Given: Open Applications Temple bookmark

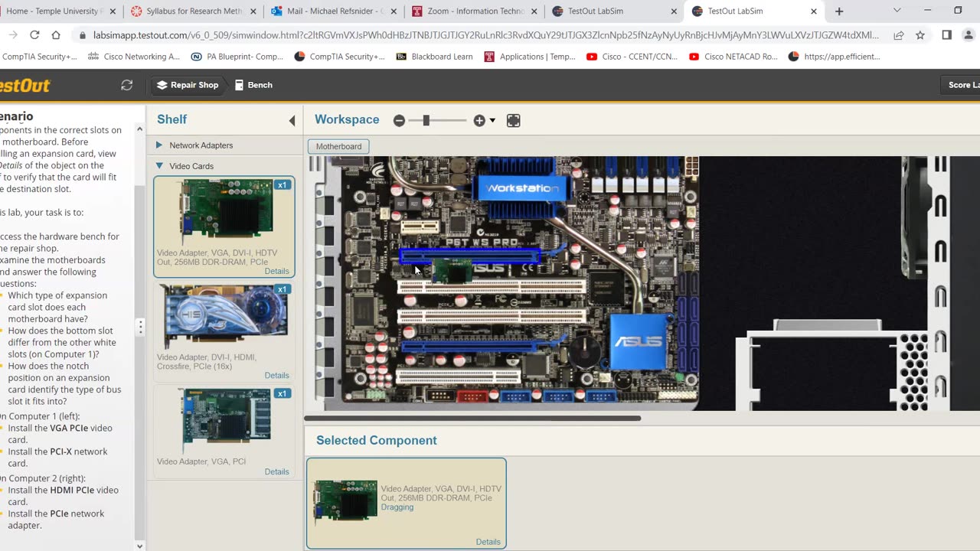Looking at the screenshot, I should 530,57.
